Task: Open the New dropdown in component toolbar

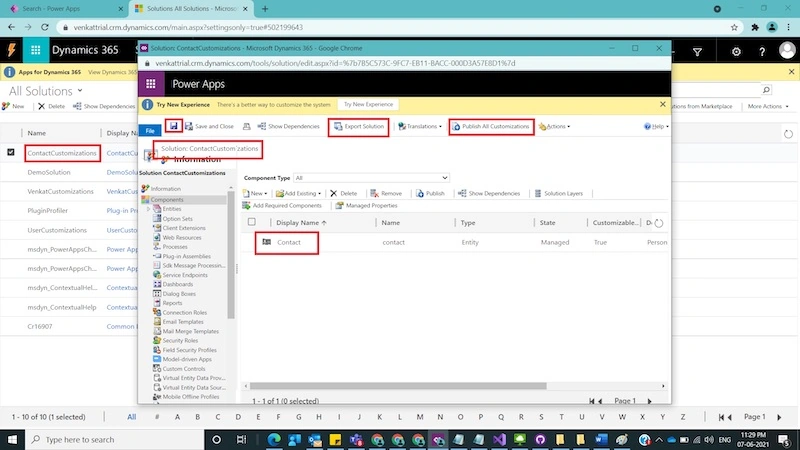Action: (x=255, y=193)
